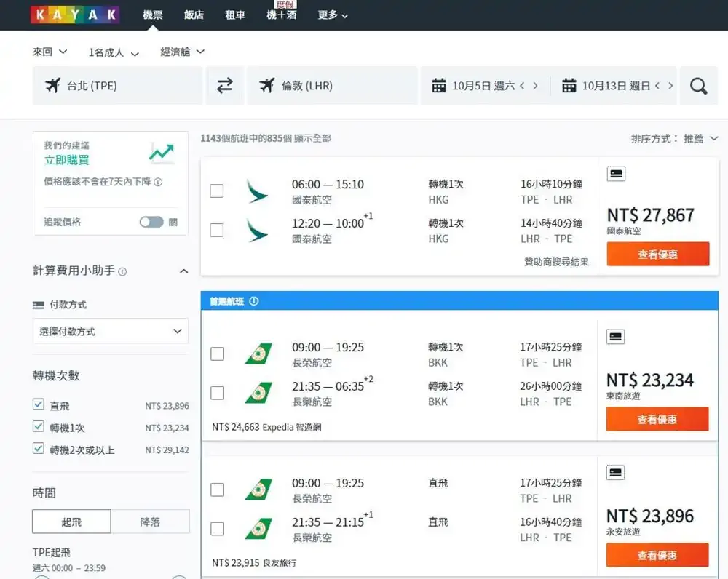The image size is (728, 579).
Task: Select checkbox for 12:20 — 10:00 Cathay flight
Action: (217, 230)
